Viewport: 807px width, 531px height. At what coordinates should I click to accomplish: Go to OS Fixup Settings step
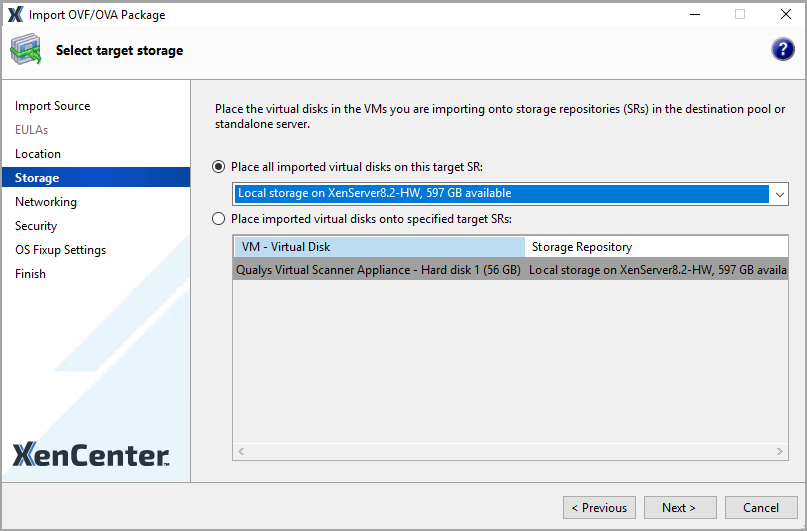[x=60, y=250]
